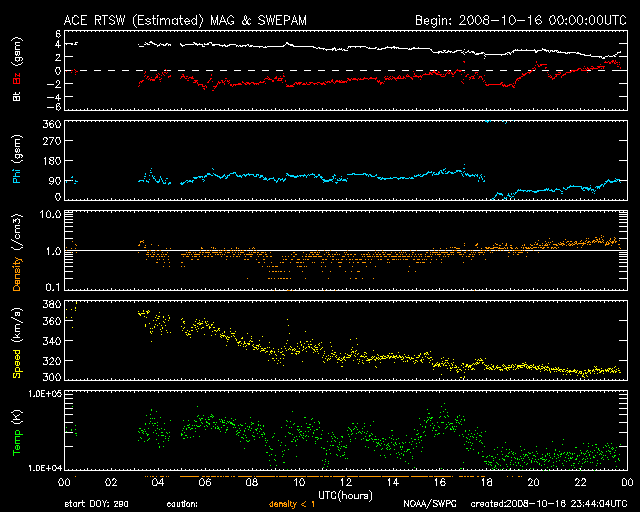Click the 'created:2008-10-16 23:44:04UTC' timestamp
The width and height of the screenshot is (640, 512).
coord(549,504)
